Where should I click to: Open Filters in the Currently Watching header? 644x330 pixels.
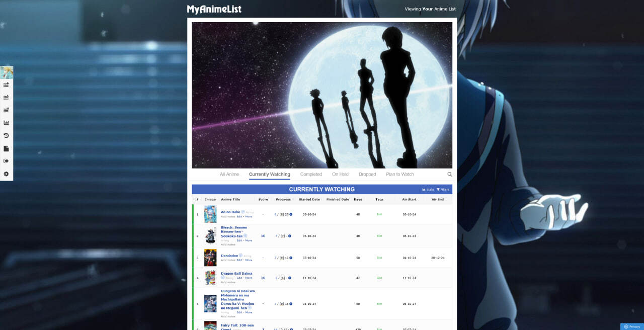(x=443, y=190)
